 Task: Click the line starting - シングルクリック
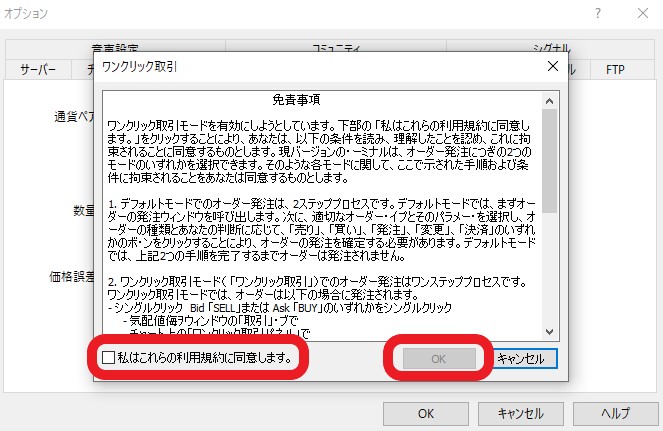[279, 307]
